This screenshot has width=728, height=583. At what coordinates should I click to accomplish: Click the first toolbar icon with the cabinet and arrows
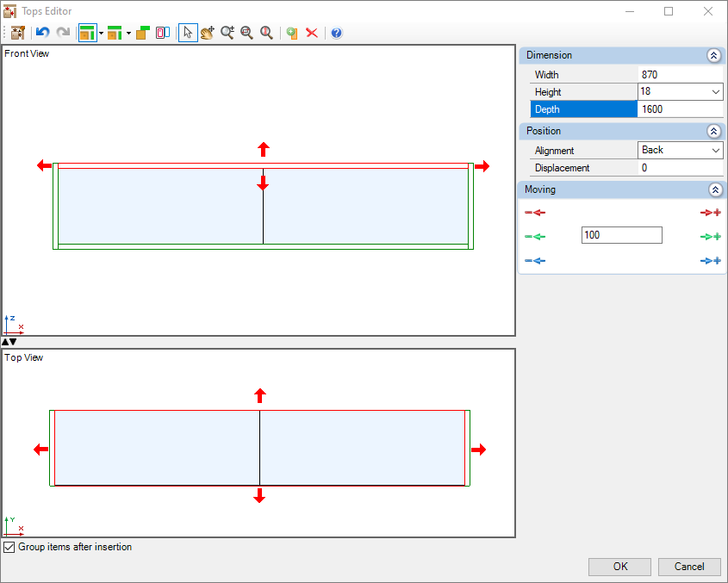coord(17,33)
